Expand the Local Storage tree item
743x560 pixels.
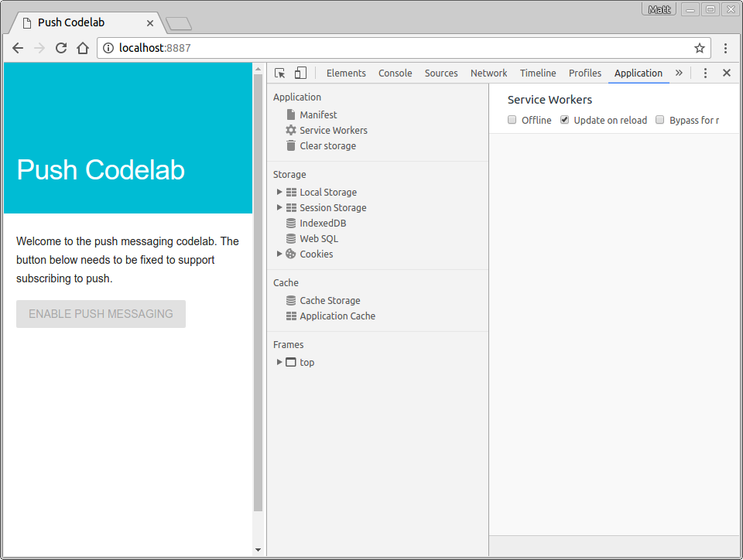279,192
